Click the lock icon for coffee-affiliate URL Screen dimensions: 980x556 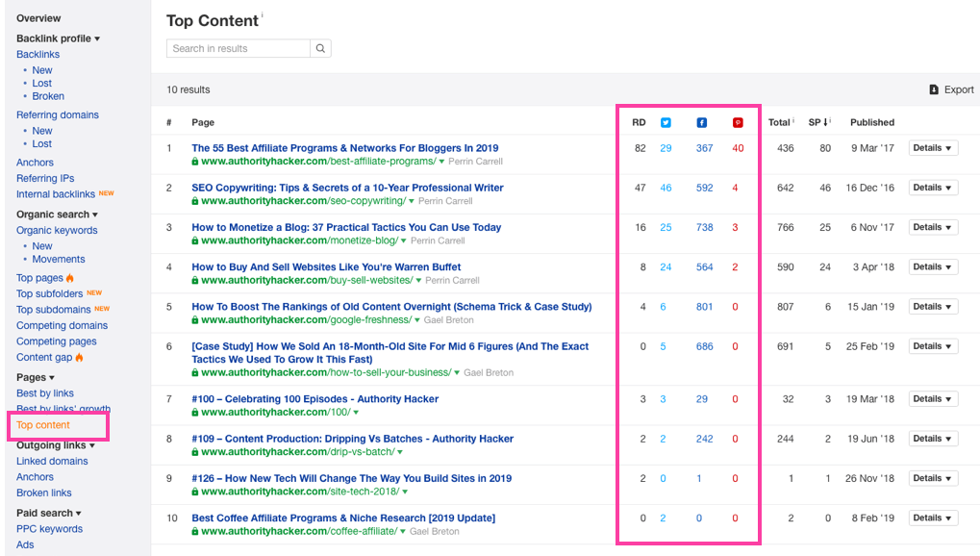[x=195, y=532]
